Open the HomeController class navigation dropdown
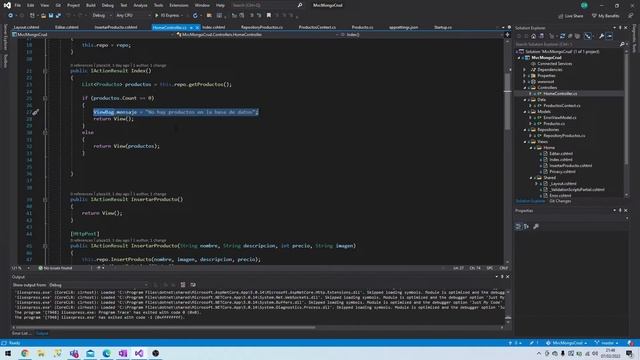Viewport: 640px width, 360px height. pyautogui.click(x=257, y=35)
